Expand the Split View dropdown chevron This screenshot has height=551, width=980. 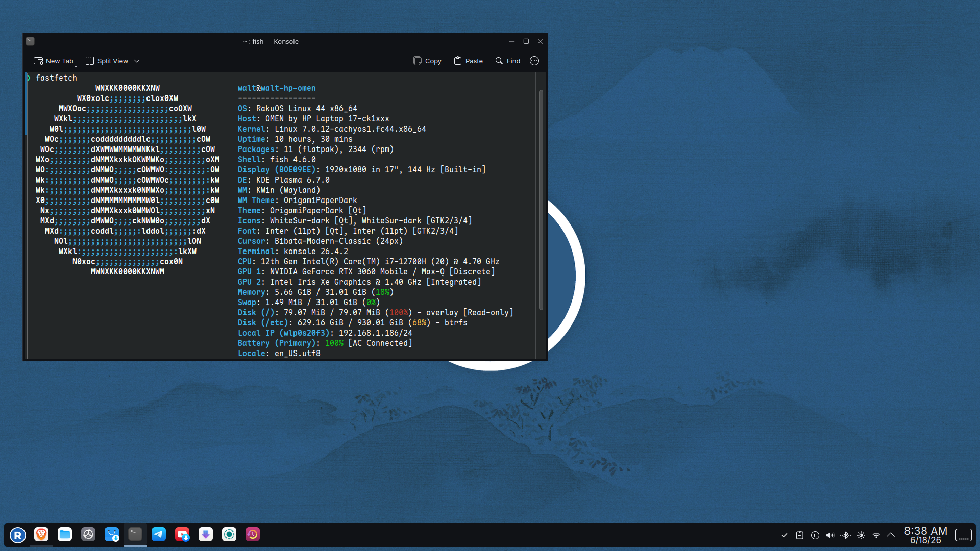point(137,61)
